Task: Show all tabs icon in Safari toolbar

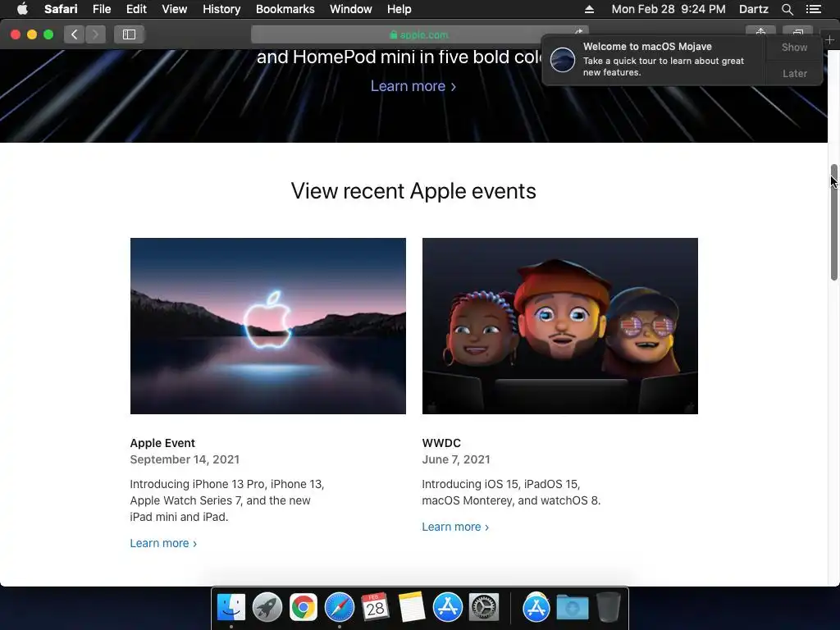Action: point(797,32)
